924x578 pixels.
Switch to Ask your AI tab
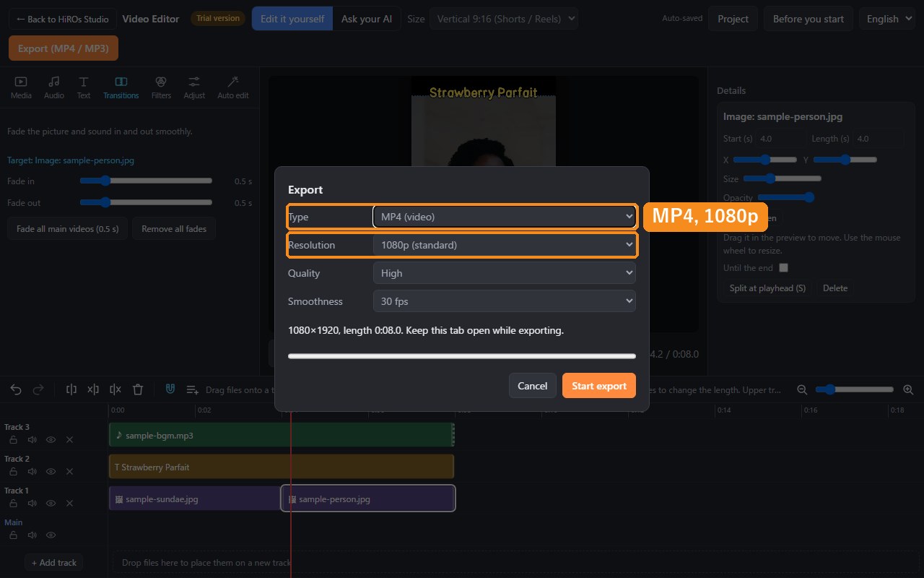[x=367, y=19]
